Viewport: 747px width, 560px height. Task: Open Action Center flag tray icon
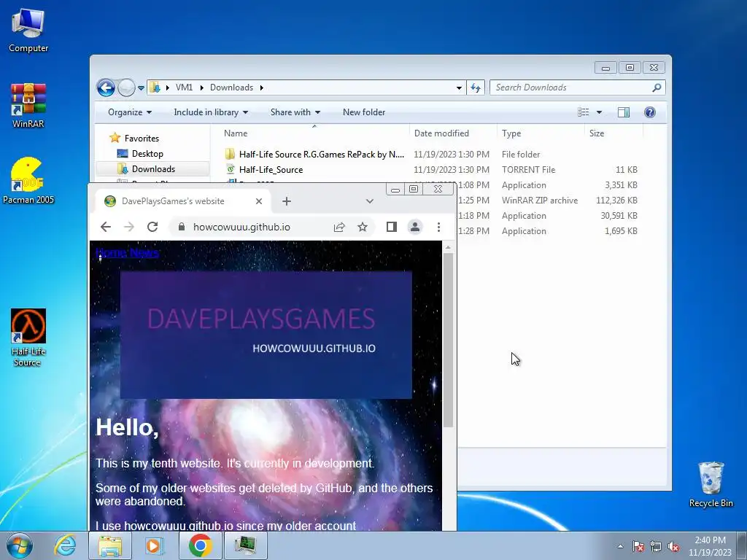pos(638,546)
